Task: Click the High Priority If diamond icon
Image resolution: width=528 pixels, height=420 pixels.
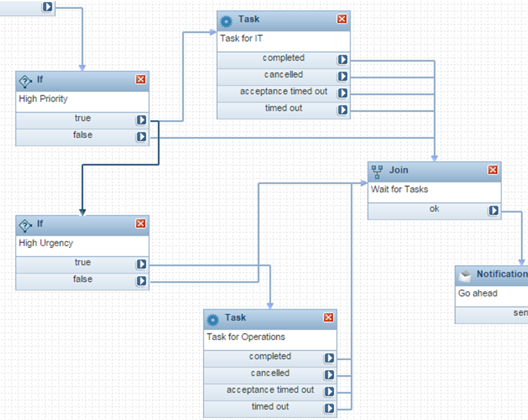Action: [x=26, y=80]
